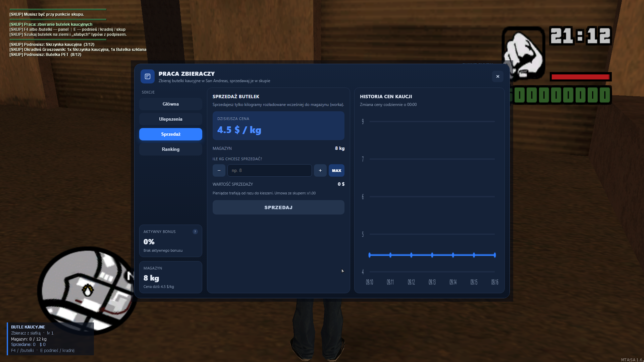Open the Aktywny bonus help question mark
The height and width of the screenshot is (362, 644).
[195, 232]
